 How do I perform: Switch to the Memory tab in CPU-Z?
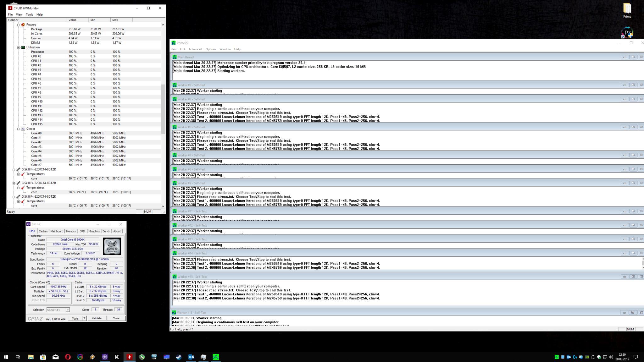(71, 231)
